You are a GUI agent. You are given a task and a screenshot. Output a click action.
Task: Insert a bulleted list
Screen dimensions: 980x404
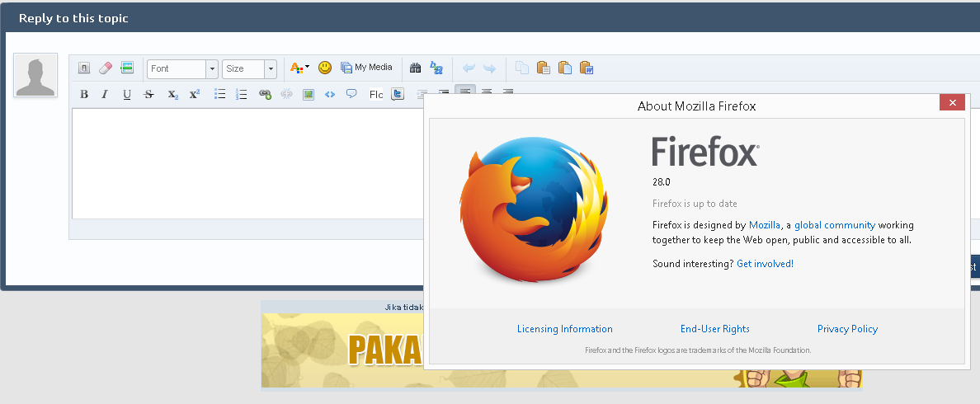pyautogui.click(x=219, y=94)
